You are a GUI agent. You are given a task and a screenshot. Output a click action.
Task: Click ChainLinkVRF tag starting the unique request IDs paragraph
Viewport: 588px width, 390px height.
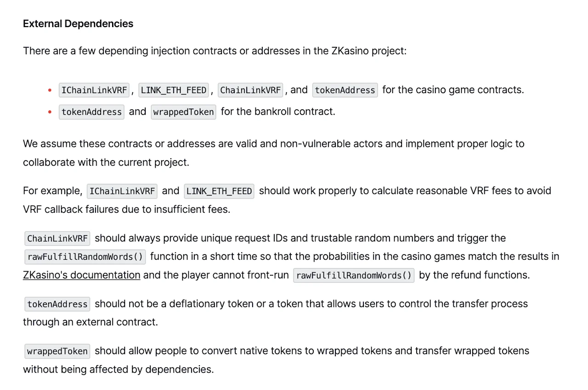coord(57,239)
